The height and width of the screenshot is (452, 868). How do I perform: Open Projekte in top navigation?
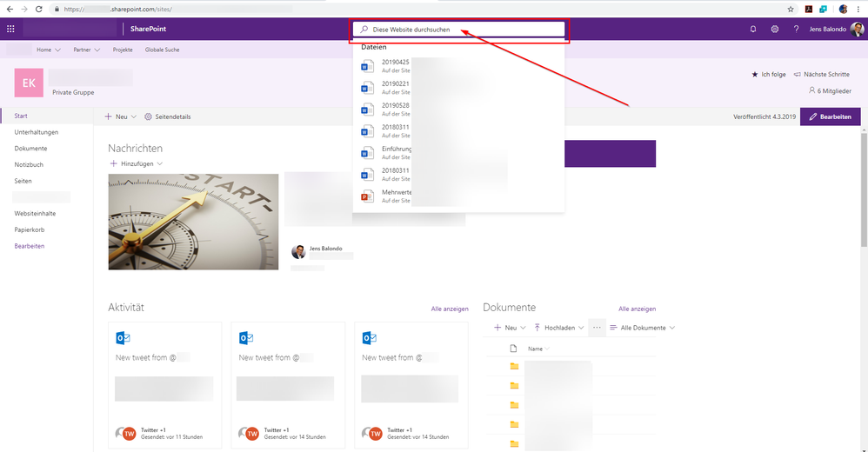(123, 50)
